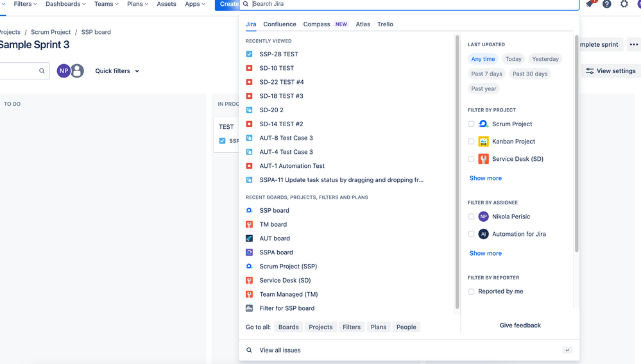Switch to the Trello search tab
Screen dimensions: 641x364
pyautogui.click(x=385, y=24)
